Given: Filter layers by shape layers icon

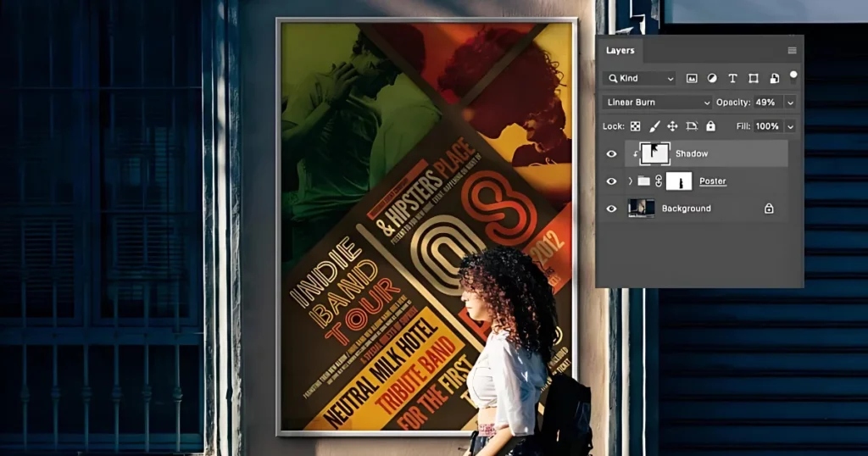Looking at the screenshot, I should 754,79.
